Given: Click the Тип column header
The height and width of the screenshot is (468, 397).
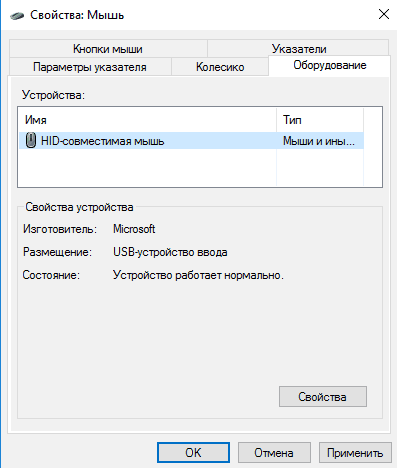Looking at the screenshot, I should (320, 120).
